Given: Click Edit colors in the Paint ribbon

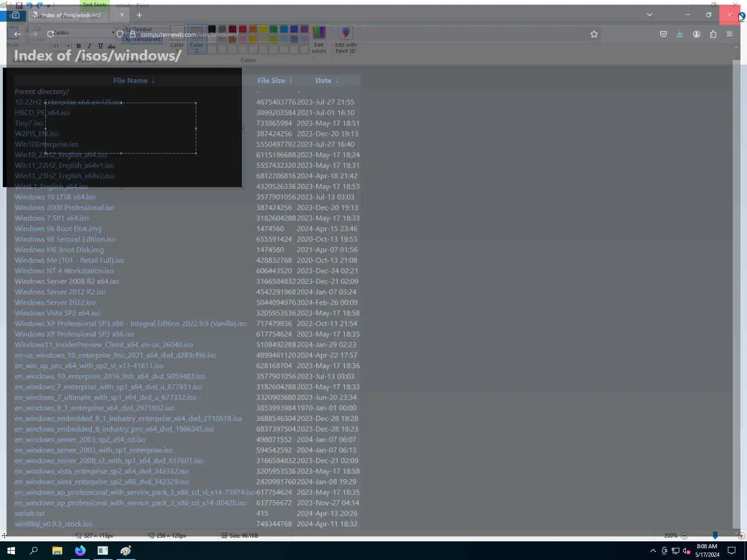Looking at the screenshot, I should pyautogui.click(x=319, y=40).
